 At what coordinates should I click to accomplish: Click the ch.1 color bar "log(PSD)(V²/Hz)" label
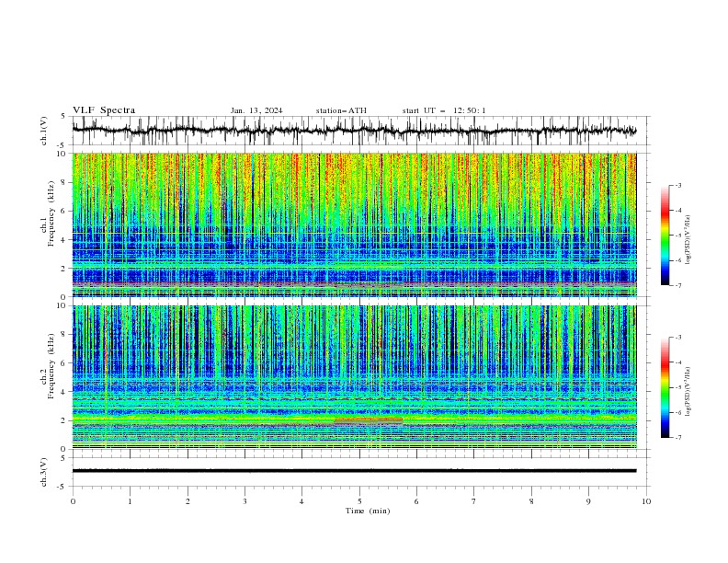pos(688,240)
